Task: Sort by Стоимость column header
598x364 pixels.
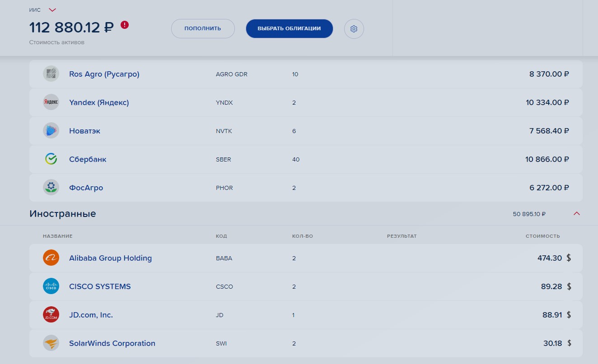Action: (543, 236)
